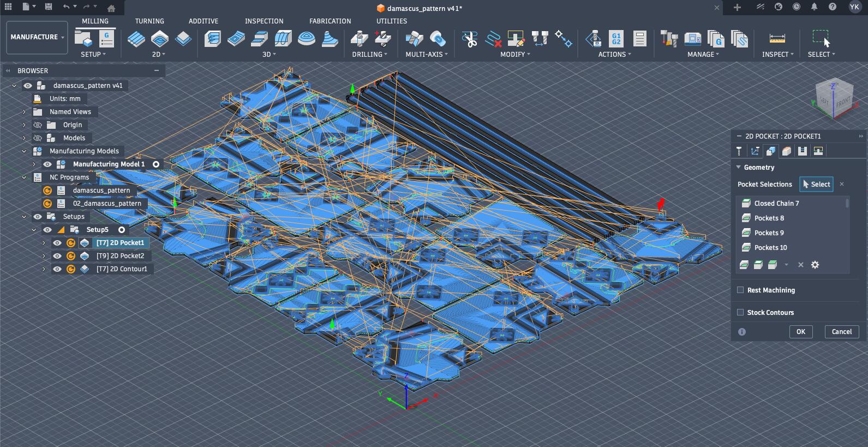Hide the [T7] 2D Pocket1 toolpath
868x447 pixels.
coord(57,243)
